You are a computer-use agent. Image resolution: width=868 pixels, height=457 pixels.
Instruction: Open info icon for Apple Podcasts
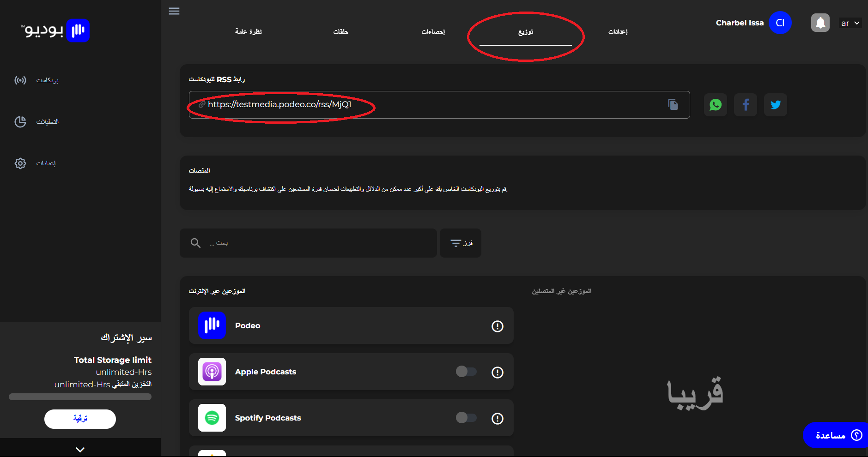[x=498, y=373]
